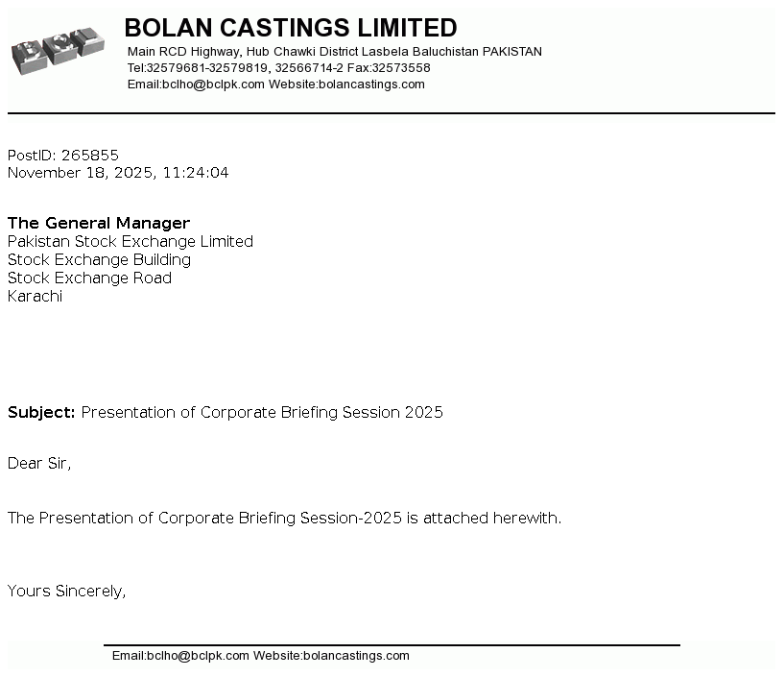Click the Tel and Fax number line

point(278,68)
